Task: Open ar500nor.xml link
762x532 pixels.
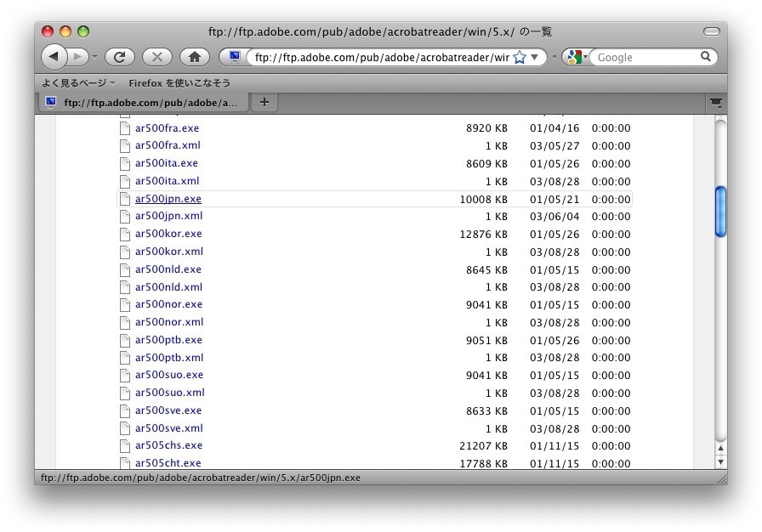Action: tap(169, 322)
